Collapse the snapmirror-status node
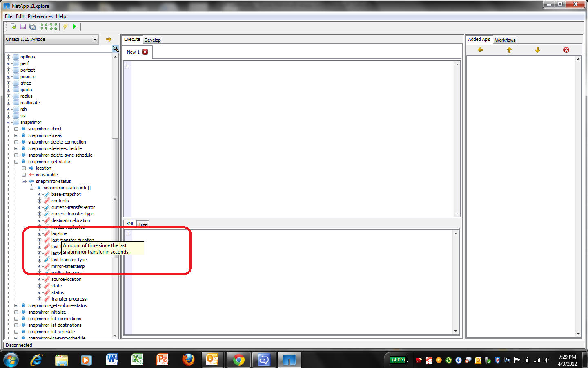The height and width of the screenshot is (368, 588). pyautogui.click(x=24, y=181)
